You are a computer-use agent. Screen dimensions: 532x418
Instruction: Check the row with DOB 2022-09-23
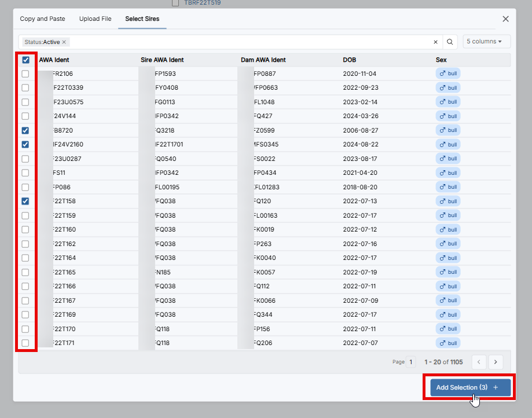(25, 88)
